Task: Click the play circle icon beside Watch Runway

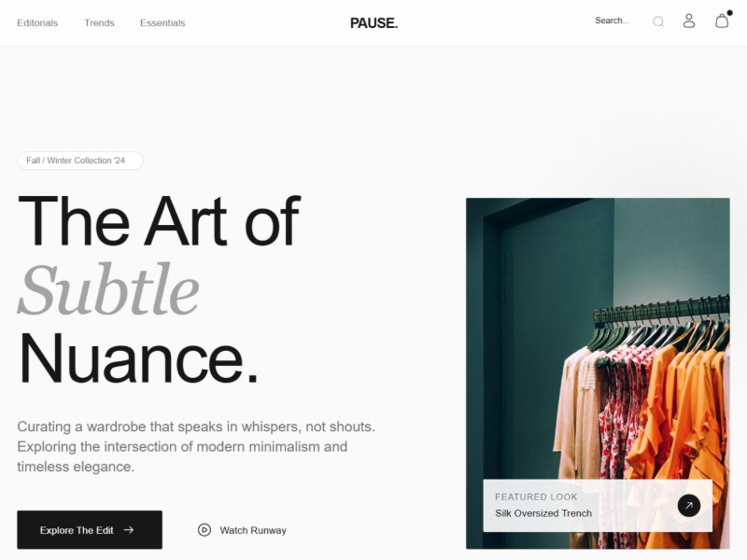Action: click(204, 530)
